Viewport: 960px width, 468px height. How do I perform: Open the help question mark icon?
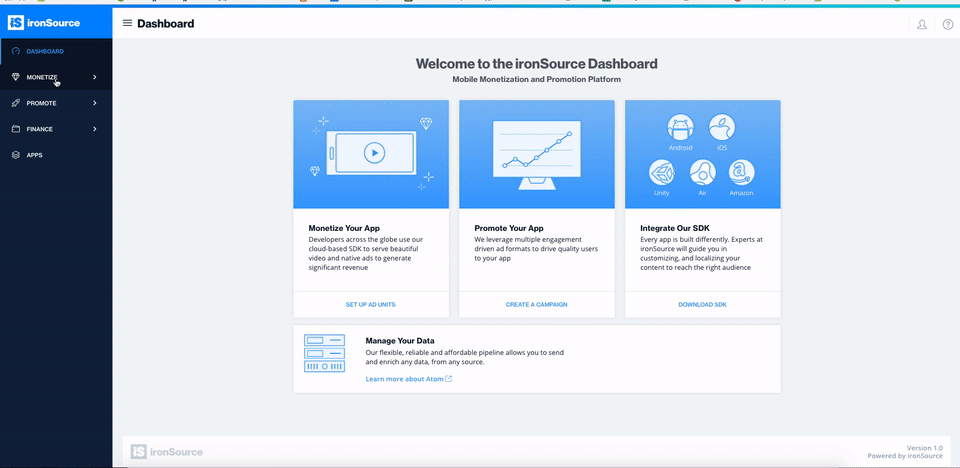pos(948,25)
